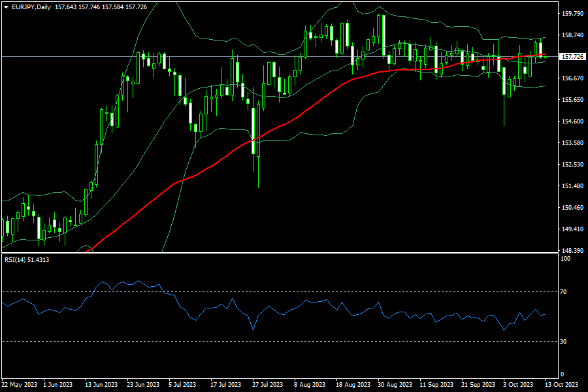
Task: Open the EURJPY chart menu triangle
Action: [x=7, y=7]
